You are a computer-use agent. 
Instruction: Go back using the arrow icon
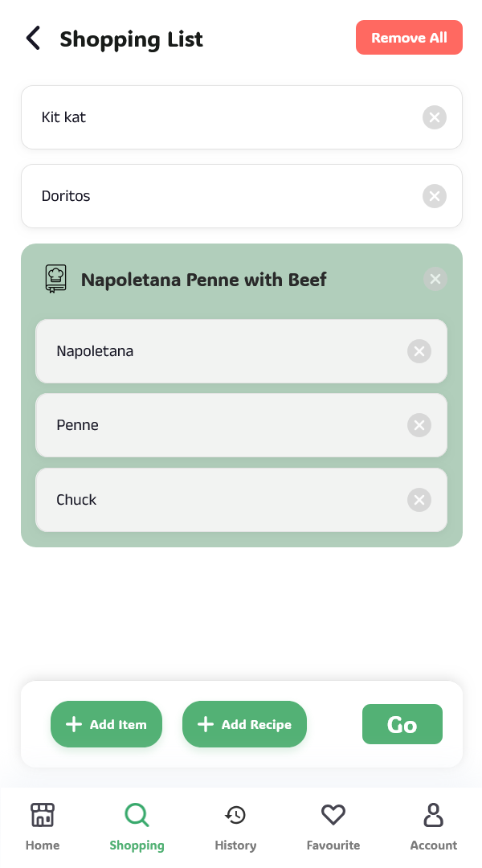pos(33,38)
